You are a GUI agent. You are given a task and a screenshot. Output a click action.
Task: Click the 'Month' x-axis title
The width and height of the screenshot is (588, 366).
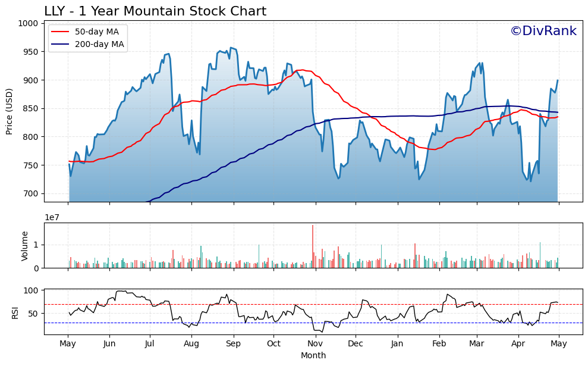pyautogui.click(x=313, y=355)
